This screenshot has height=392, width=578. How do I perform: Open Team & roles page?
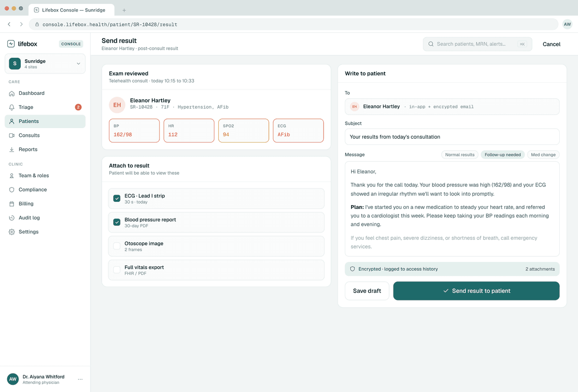[x=45, y=176]
